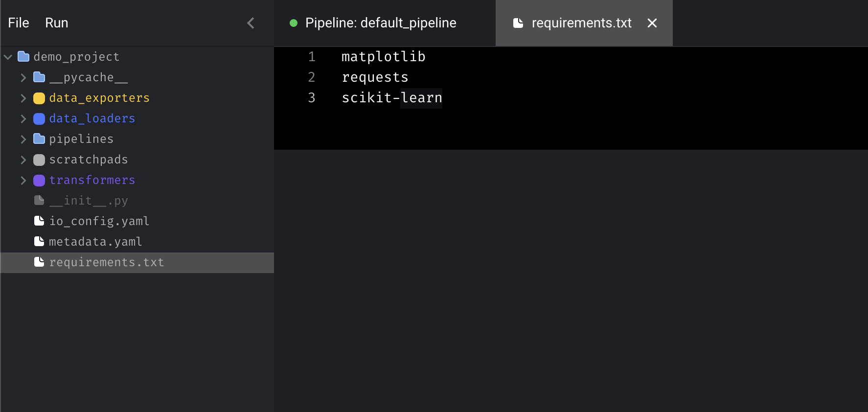Collapse the demo_project folder chevron
Viewport: 868px width, 412px height.
pos(8,57)
